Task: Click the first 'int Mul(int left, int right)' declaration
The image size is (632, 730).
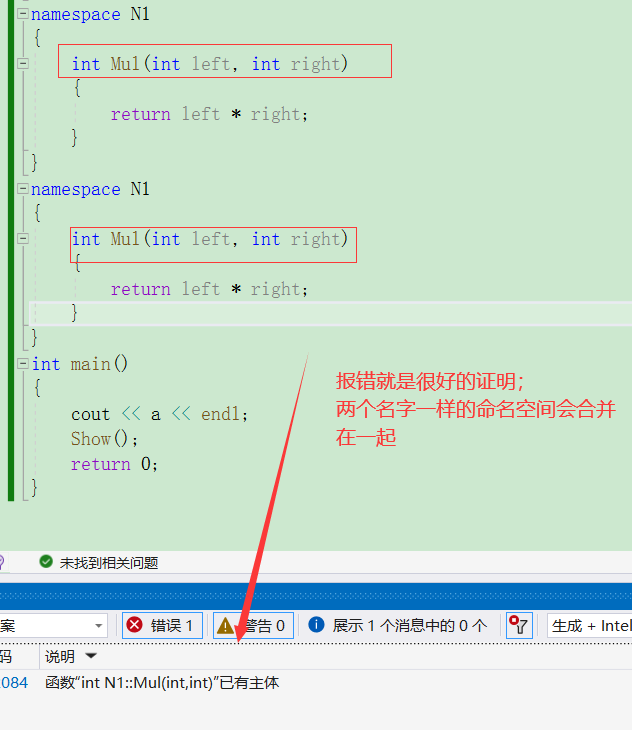Action: click(x=210, y=63)
